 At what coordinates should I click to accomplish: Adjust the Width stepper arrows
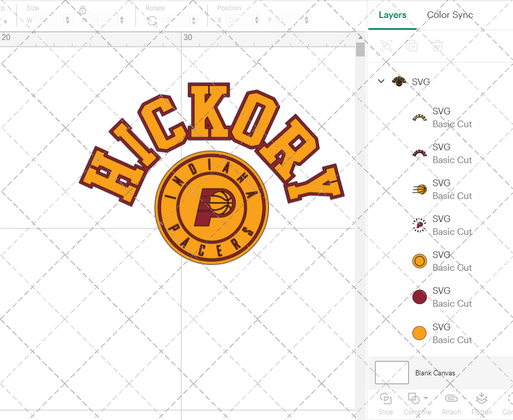point(68,21)
